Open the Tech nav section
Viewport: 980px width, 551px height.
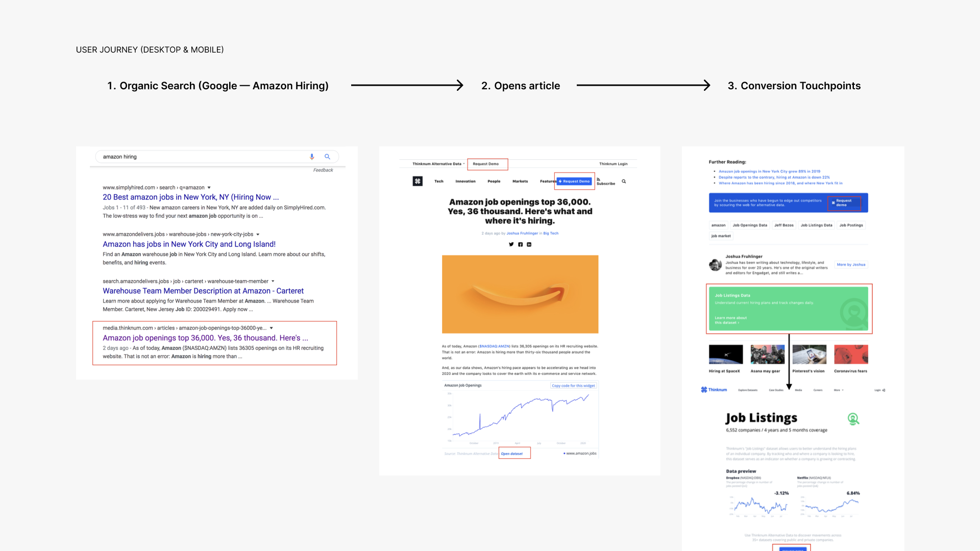tap(439, 181)
